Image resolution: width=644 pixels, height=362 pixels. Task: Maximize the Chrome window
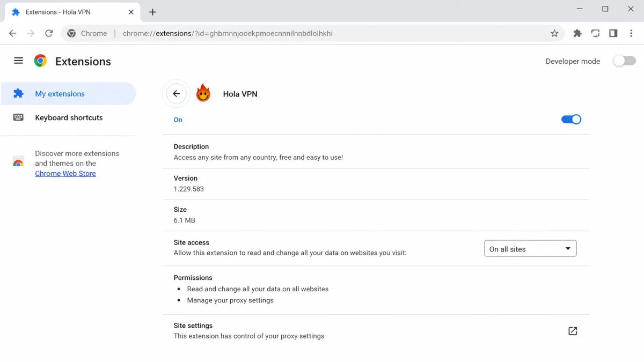coord(605,9)
